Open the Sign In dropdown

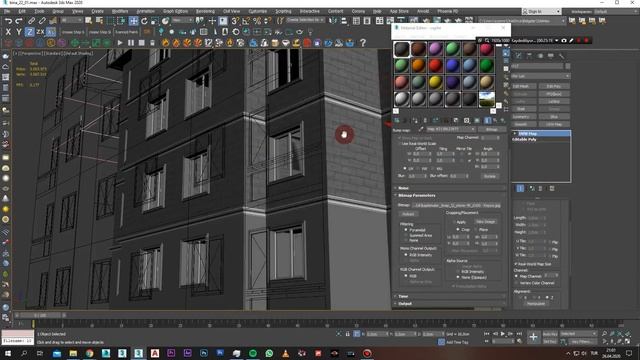pyautogui.click(x=541, y=11)
